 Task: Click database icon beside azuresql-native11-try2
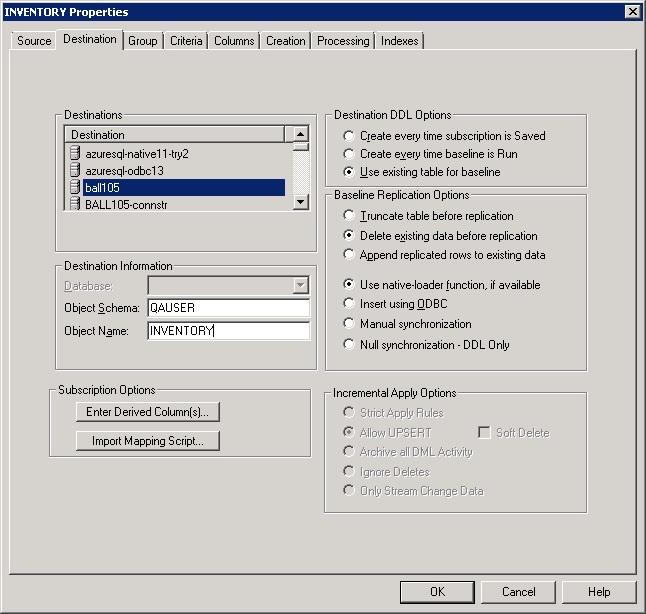tap(74, 154)
